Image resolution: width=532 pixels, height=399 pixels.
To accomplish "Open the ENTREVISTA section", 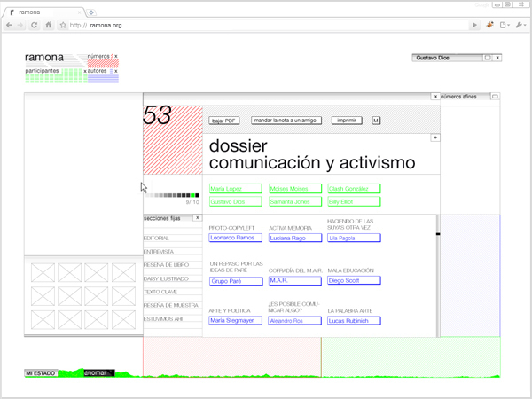I will [159, 252].
